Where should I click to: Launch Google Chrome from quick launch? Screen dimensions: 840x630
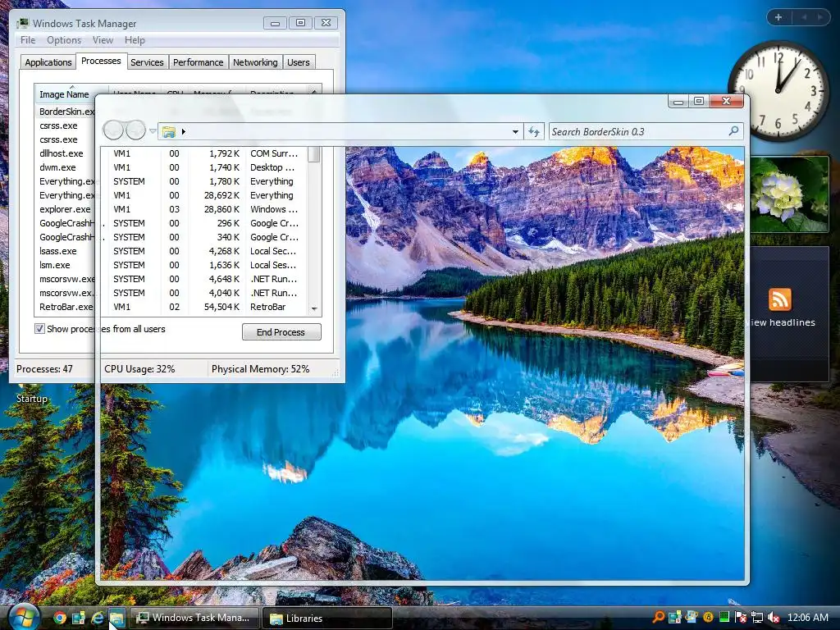pos(59,618)
